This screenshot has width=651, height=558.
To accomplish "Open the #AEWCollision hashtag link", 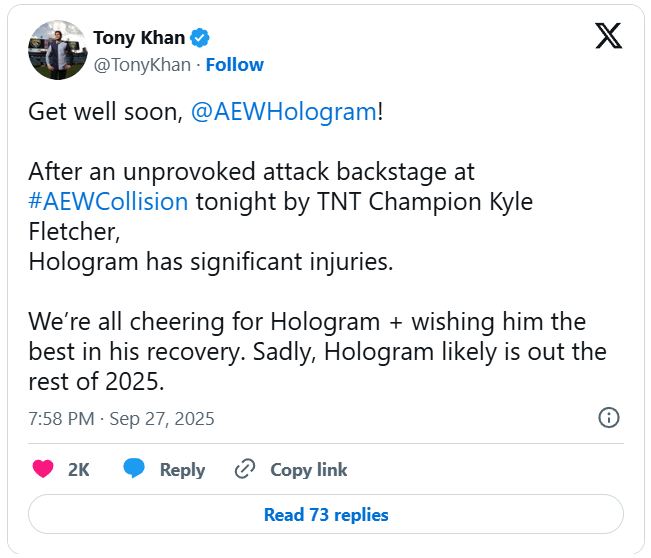I will click(108, 201).
